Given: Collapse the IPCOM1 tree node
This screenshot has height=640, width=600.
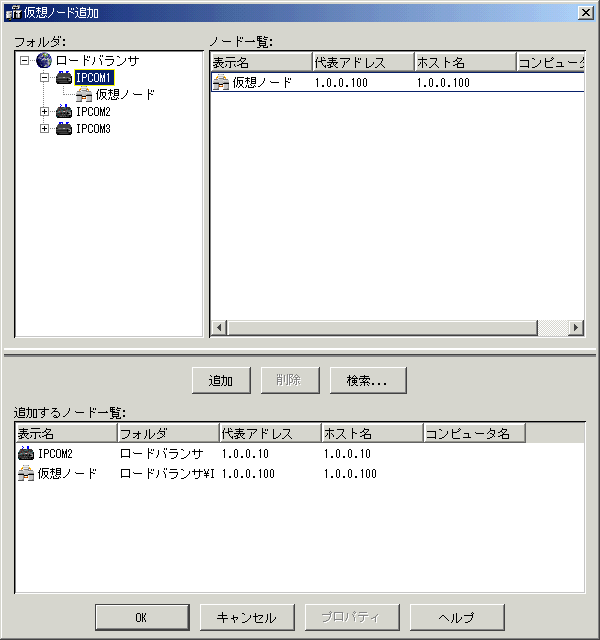Looking at the screenshot, I should [x=44, y=77].
